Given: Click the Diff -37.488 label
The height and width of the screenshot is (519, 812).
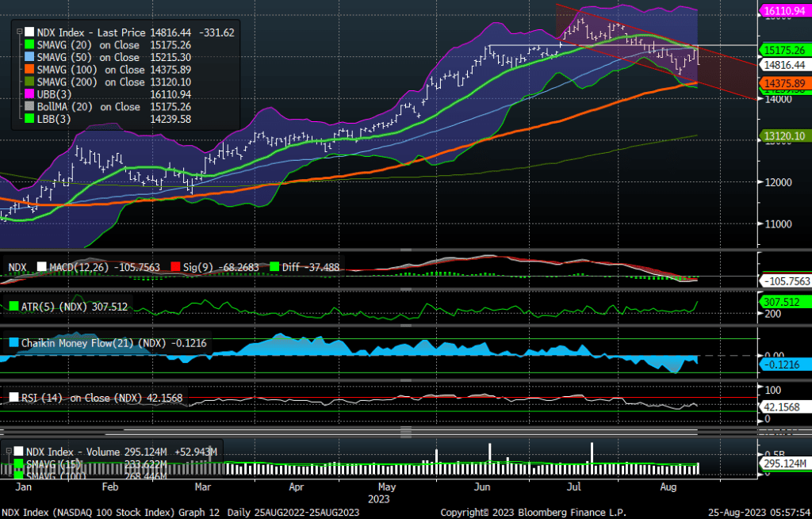Looking at the screenshot, I should click(x=311, y=267).
